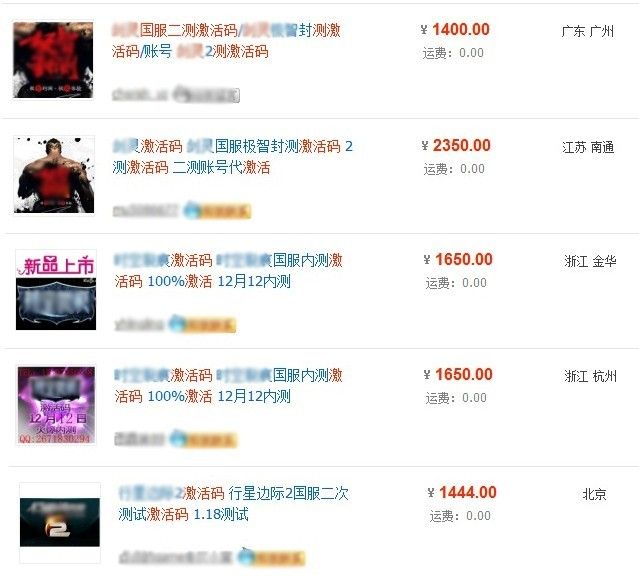Click seller badge icon in 广东 广州 listing
Viewport: 639px width, 579px height.
pyautogui.click(x=206, y=95)
